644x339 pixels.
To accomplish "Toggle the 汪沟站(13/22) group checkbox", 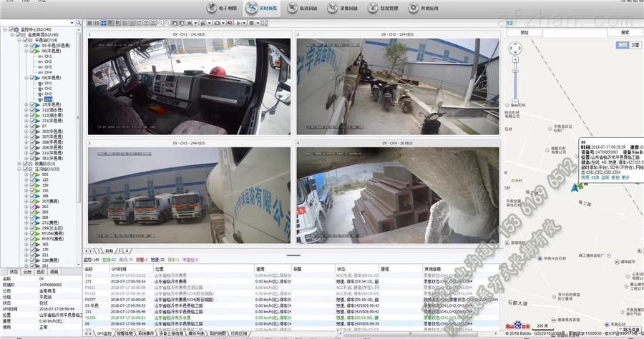I will (26, 169).
